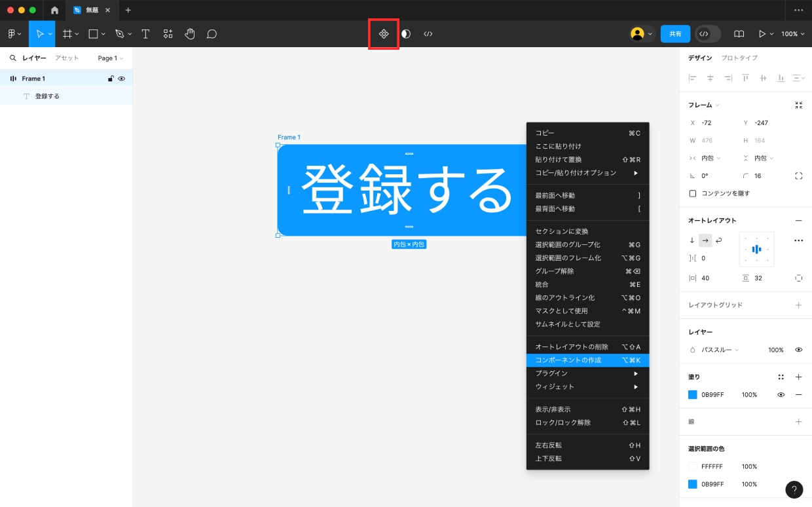Open フレーム type dropdown
The height and width of the screenshot is (507, 812).
click(704, 105)
